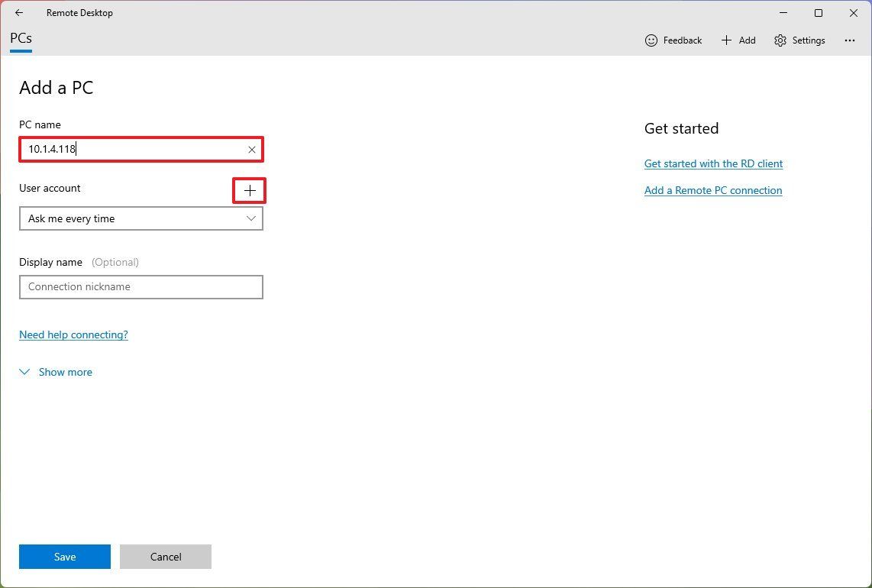The width and height of the screenshot is (872, 588).
Task: Click the back arrow in the title bar
Action: (x=18, y=12)
